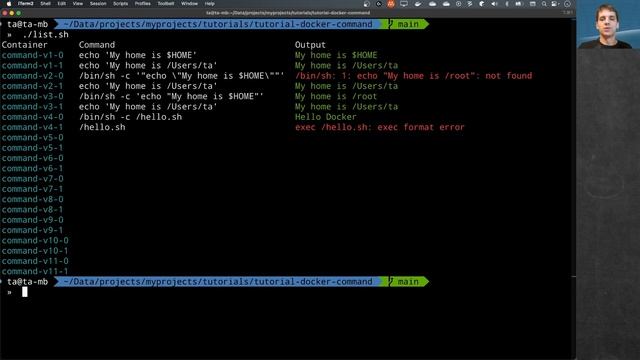Click container name command-v1-0

point(32,55)
